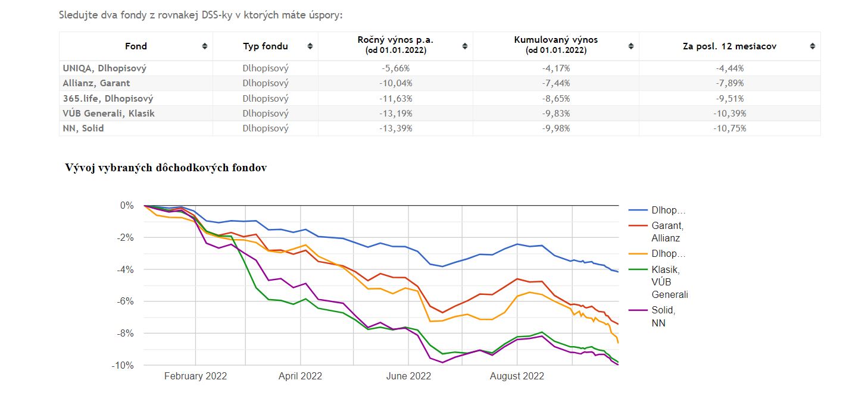Click the chart title Vývoj vybraných dôchodkových fondov
This screenshot has height=399, width=868.
(166, 168)
